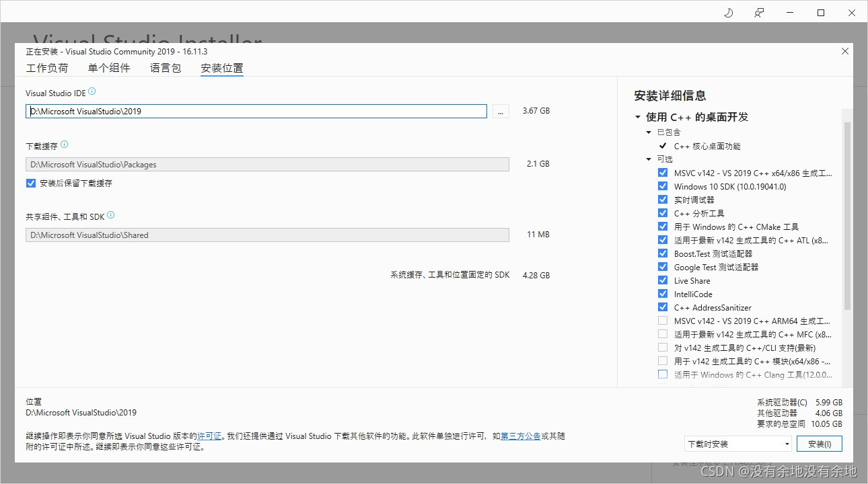Select the 安装位置 tab
The image size is (868, 484).
pos(222,68)
